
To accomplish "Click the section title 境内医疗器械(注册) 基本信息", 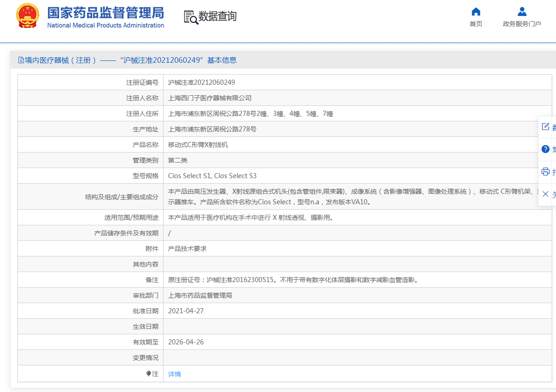I will click(x=127, y=60).
